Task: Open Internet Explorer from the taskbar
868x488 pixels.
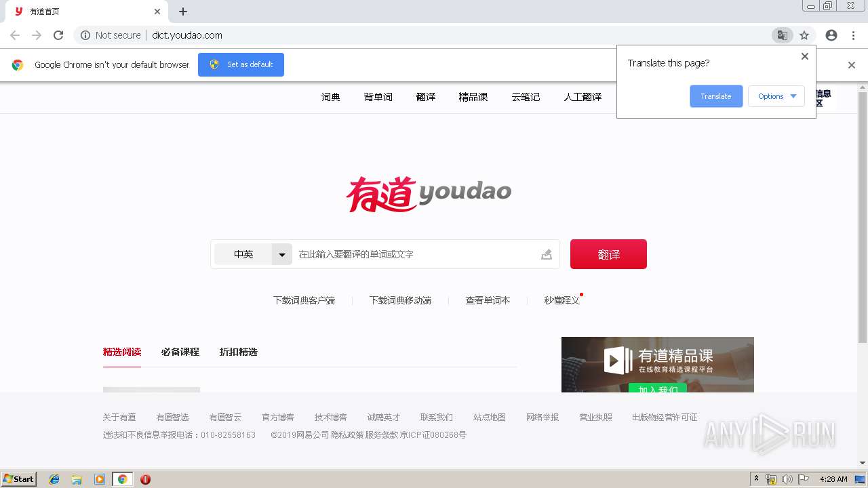Action: tap(54, 479)
